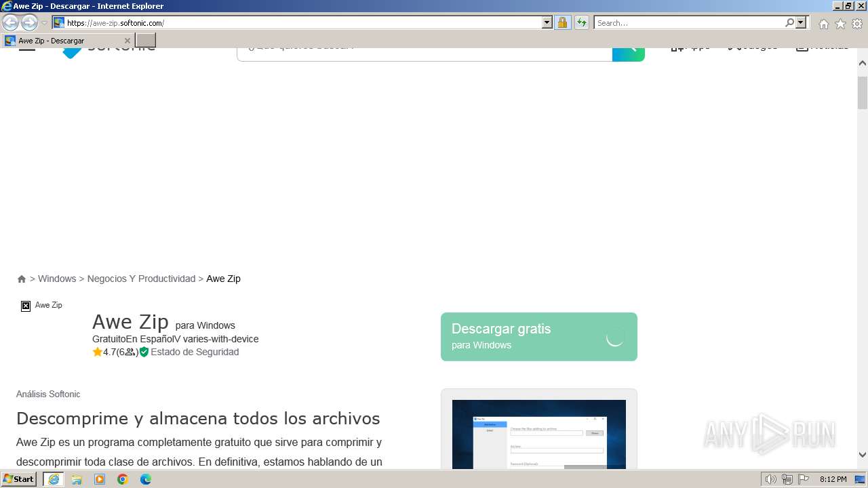Click the refresh page icon
Viewport: 868px width, 488px height.
pyautogui.click(x=582, y=22)
